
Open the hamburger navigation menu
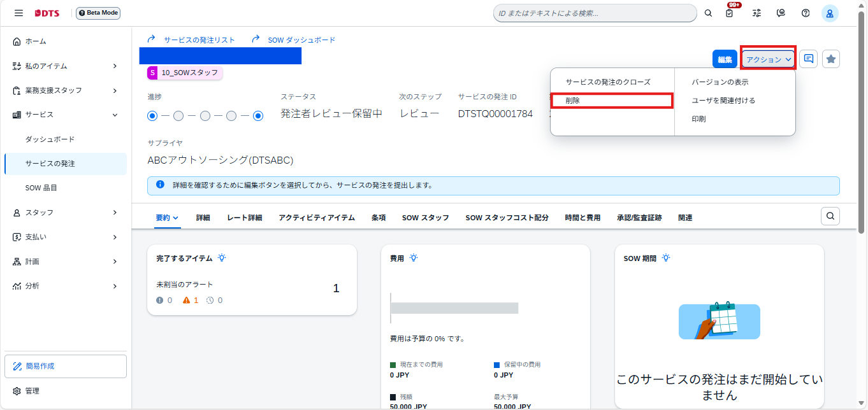tap(18, 13)
